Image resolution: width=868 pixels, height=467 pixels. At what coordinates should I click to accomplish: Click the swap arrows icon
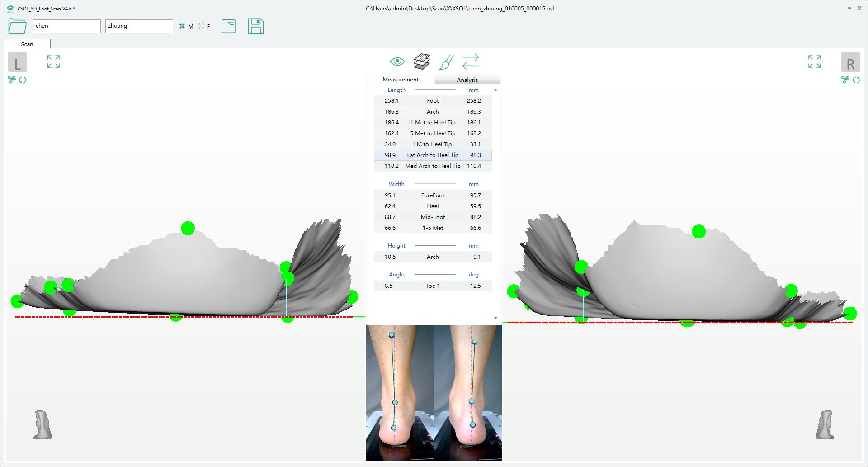point(471,62)
